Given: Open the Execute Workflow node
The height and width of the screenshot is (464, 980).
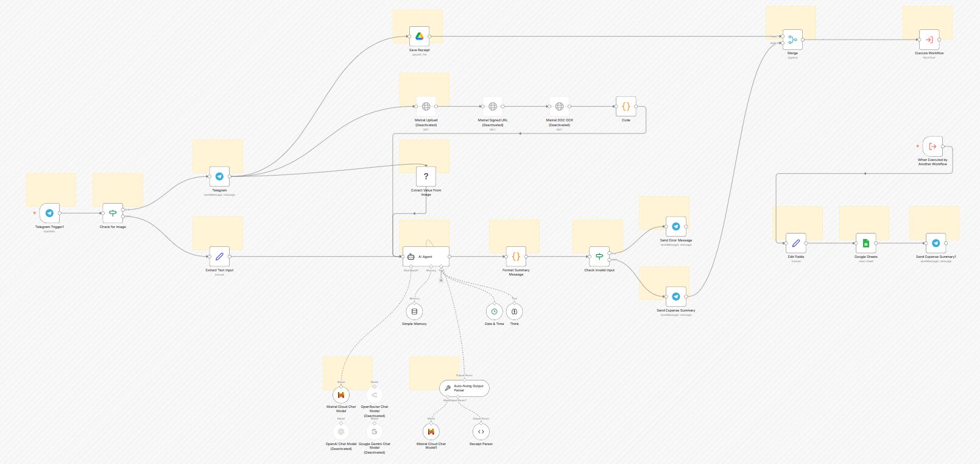Looking at the screenshot, I should (x=929, y=40).
